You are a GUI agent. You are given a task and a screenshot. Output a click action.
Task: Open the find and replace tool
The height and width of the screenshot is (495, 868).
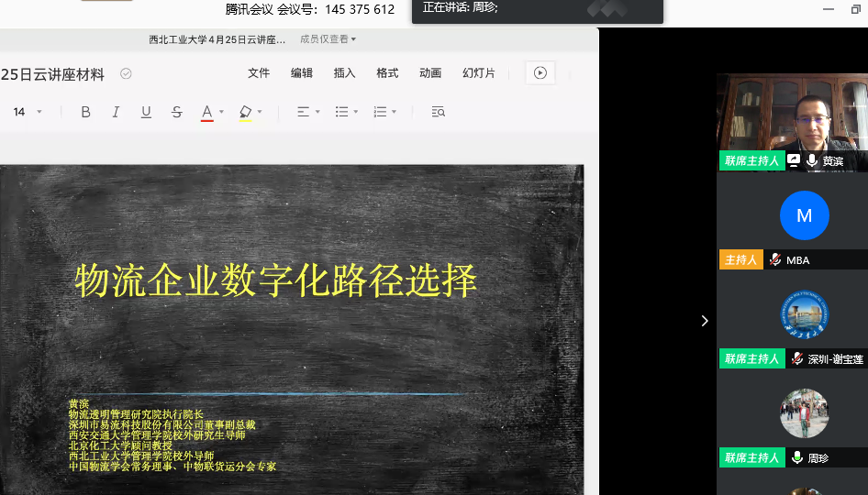pyautogui.click(x=438, y=112)
